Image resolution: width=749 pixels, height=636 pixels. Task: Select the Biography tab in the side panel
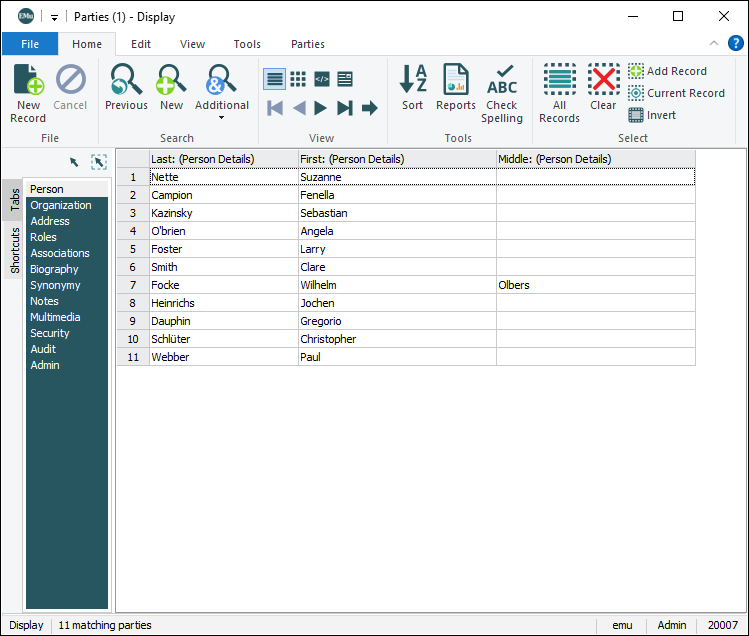[x=54, y=269]
